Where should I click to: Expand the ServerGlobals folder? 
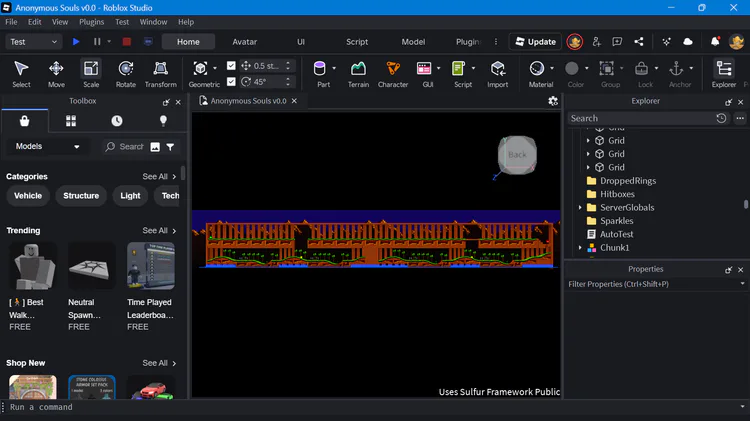580,208
